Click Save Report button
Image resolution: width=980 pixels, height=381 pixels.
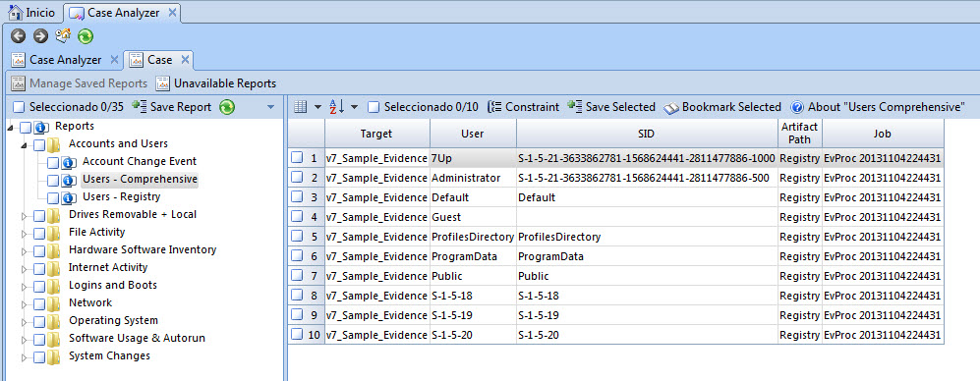(x=173, y=107)
